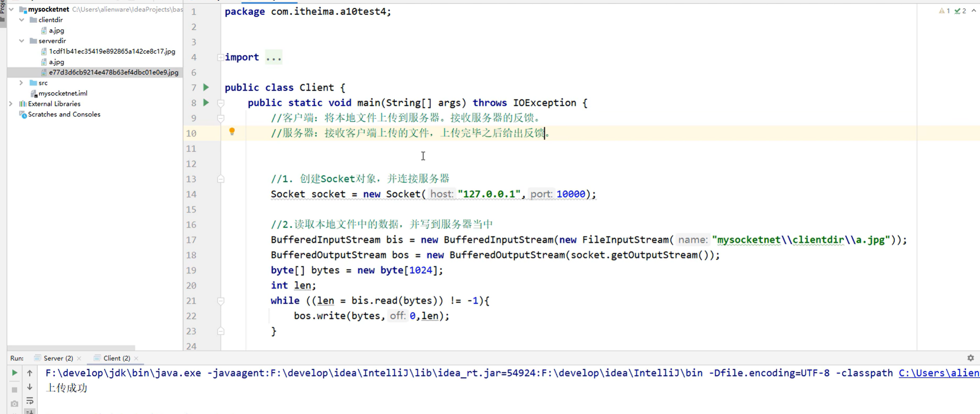The width and height of the screenshot is (980, 414).
Task: Run main method via gutter play icon
Action: click(x=206, y=103)
